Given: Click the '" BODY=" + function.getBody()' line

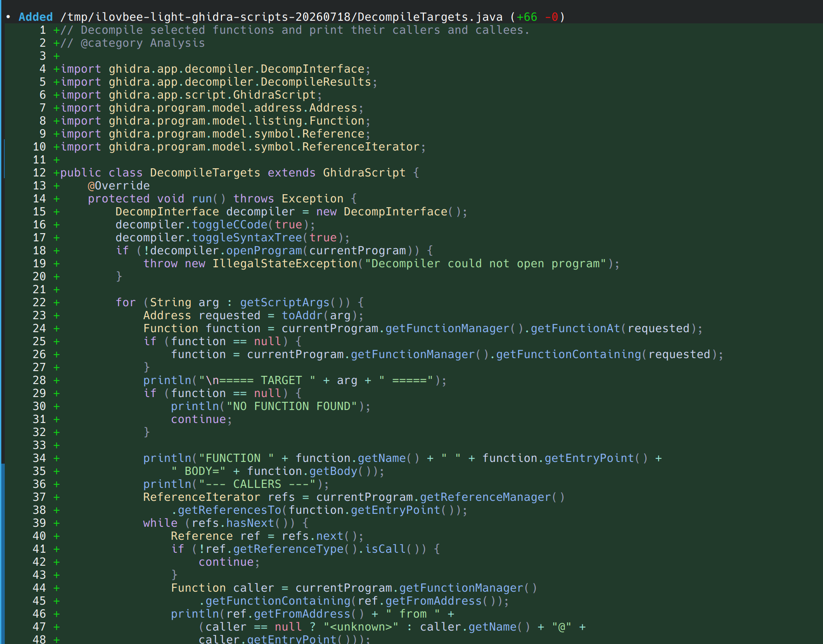Looking at the screenshot, I should click(278, 471).
